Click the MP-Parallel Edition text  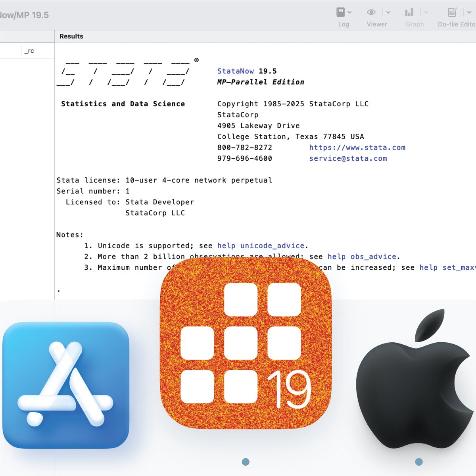[x=261, y=82]
